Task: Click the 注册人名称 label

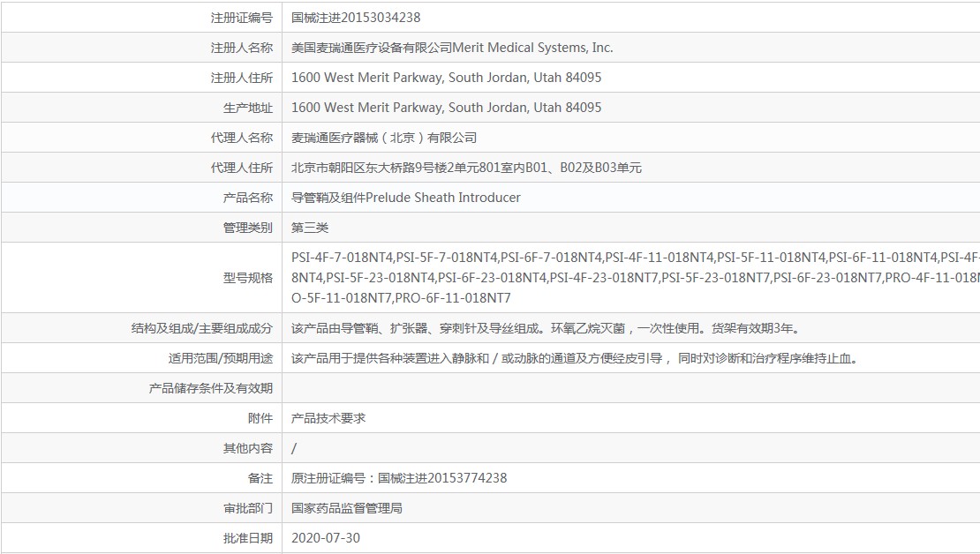Action: [x=242, y=48]
